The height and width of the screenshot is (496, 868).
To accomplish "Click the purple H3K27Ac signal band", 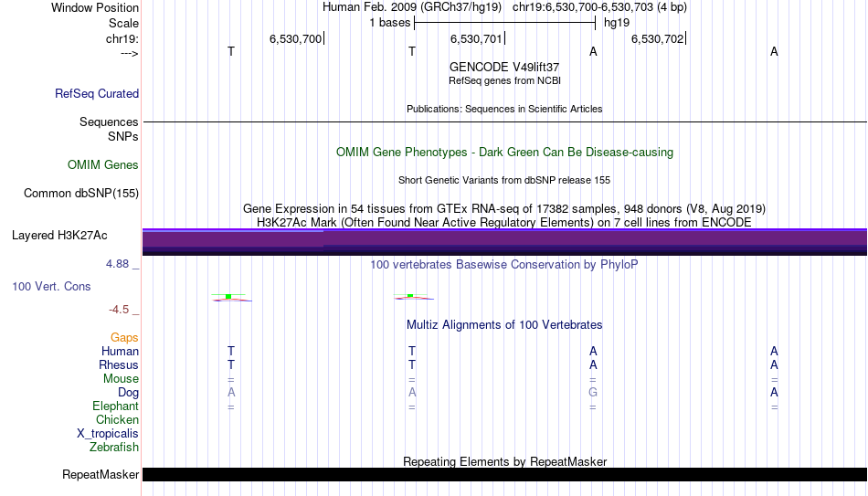I will [504, 242].
